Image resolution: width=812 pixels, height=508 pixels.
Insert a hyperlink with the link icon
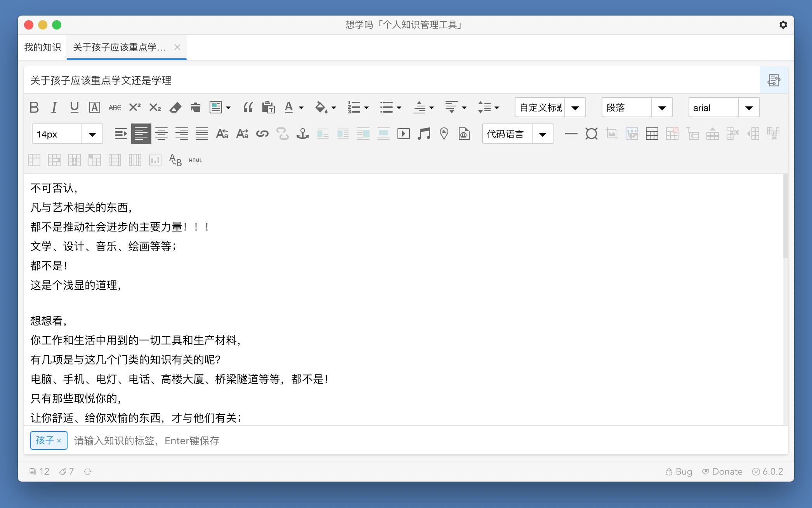pos(262,134)
